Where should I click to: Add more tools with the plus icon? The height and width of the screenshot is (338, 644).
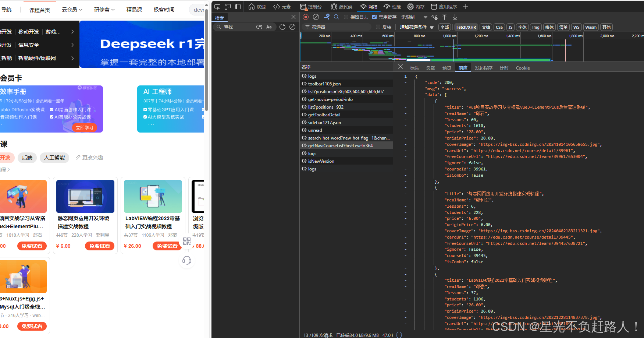point(466,7)
